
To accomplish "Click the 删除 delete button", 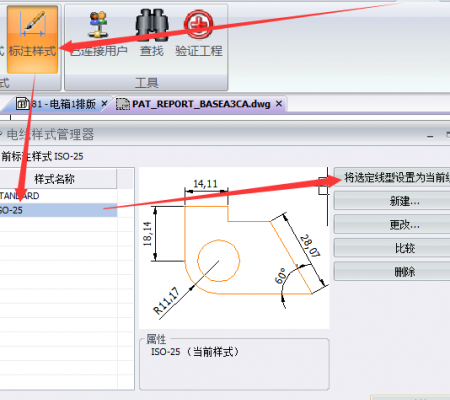I will pyautogui.click(x=392, y=272).
